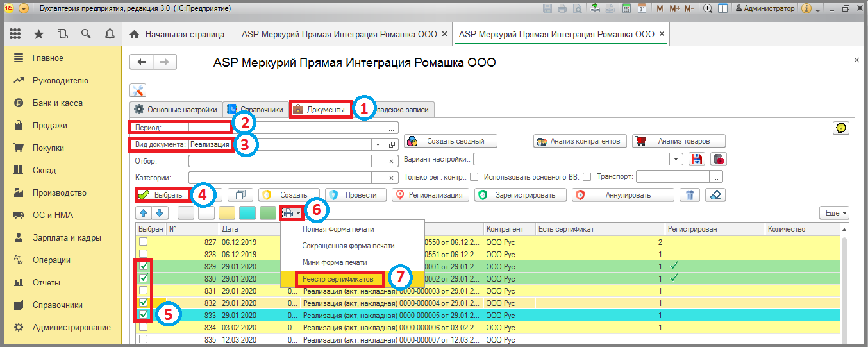Untick the checkbox for row 832
The image size is (868, 347).
pos(144,302)
